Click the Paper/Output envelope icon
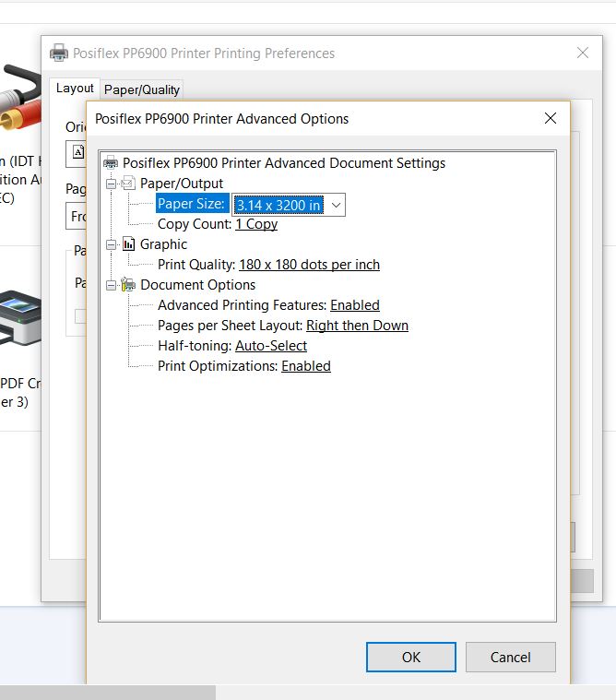The image size is (616, 700). point(128,183)
